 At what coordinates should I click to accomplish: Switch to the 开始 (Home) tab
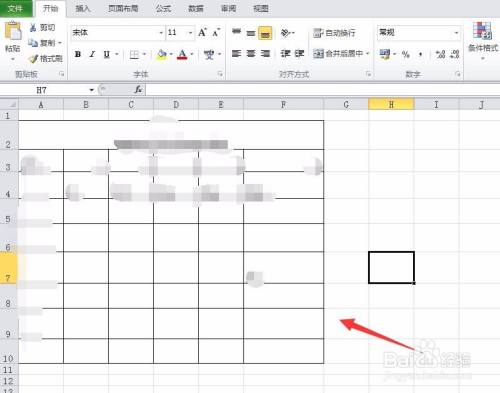(51, 8)
